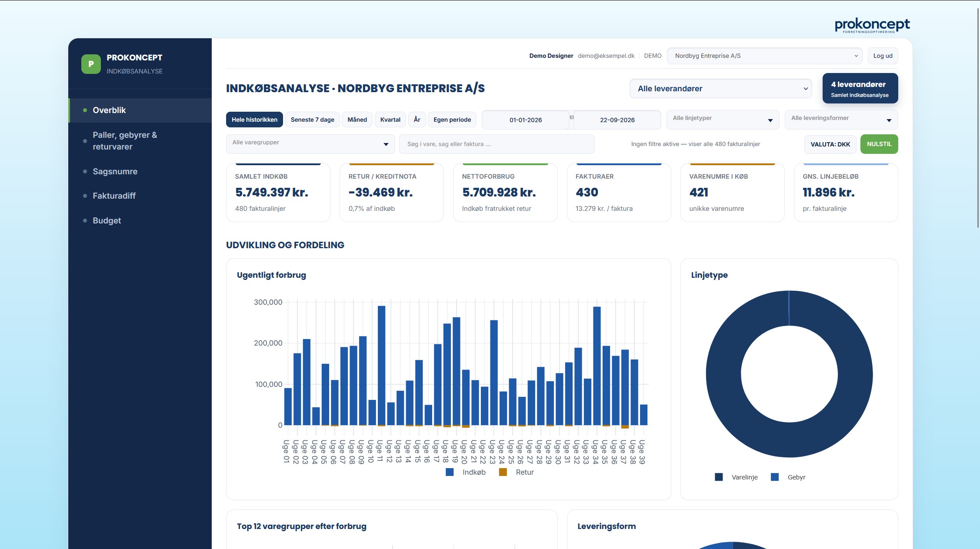Select the Kvartal period filter

[x=390, y=120]
